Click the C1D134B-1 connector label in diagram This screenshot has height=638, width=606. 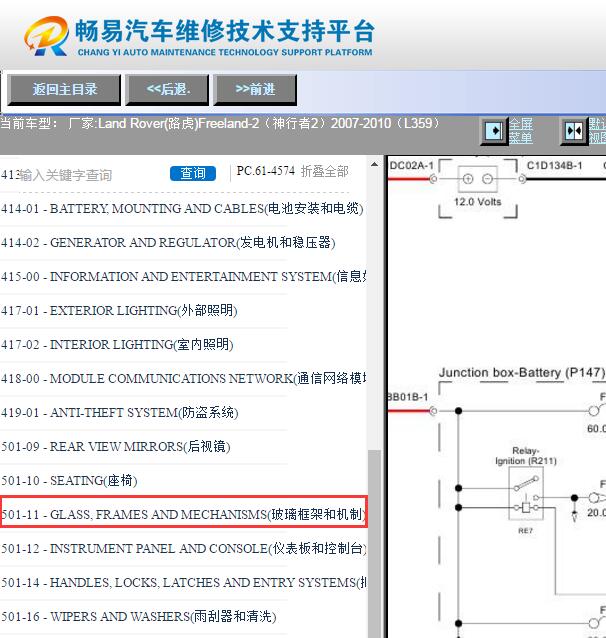click(x=554, y=165)
